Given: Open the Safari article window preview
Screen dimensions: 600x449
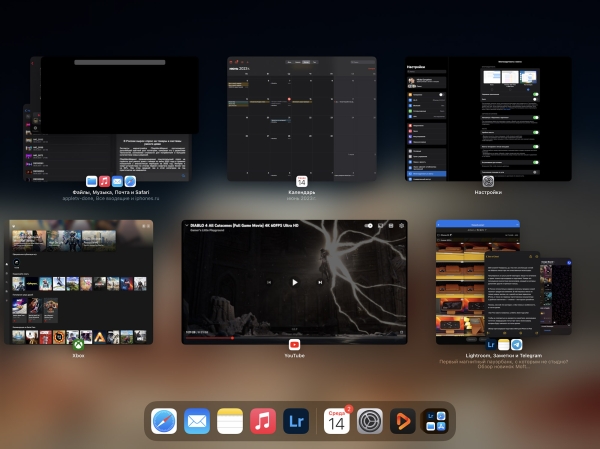Looking at the screenshot, I should (x=150, y=155).
